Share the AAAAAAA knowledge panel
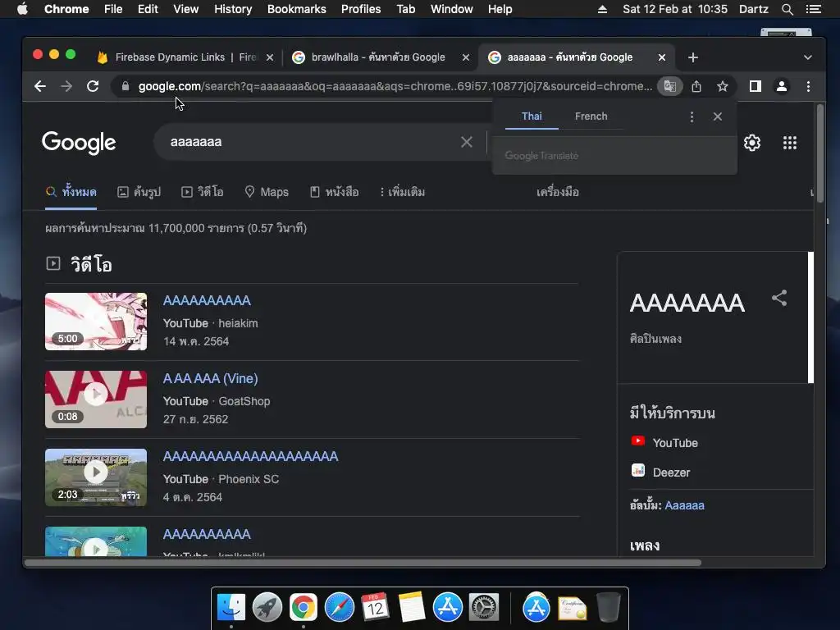The width and height of the screenshot is (840, 630). click(779, 299)
